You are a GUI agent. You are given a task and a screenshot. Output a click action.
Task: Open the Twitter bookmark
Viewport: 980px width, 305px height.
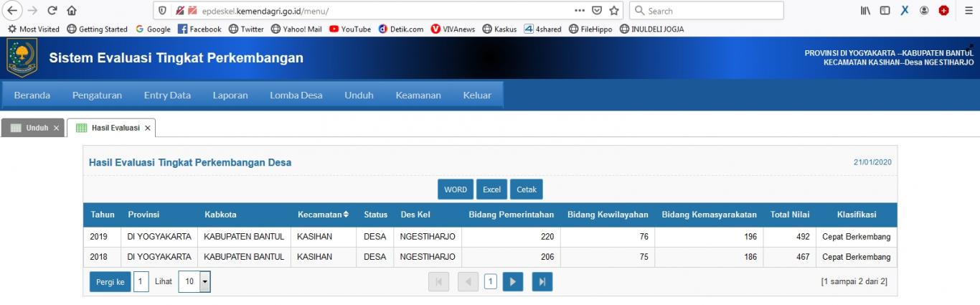coord(246,29)
